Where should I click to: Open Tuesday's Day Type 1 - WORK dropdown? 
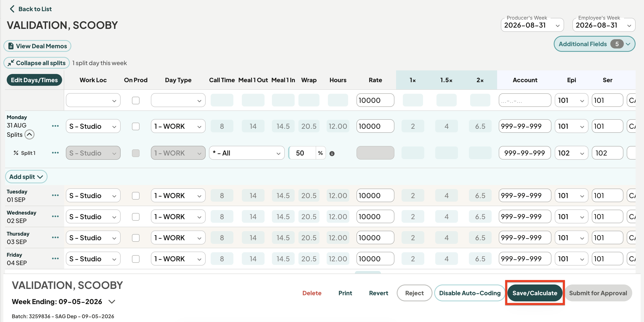point(178,196)
